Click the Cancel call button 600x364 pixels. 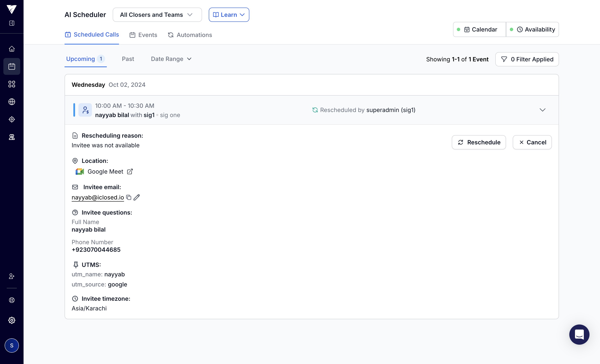tap(532, 142)
